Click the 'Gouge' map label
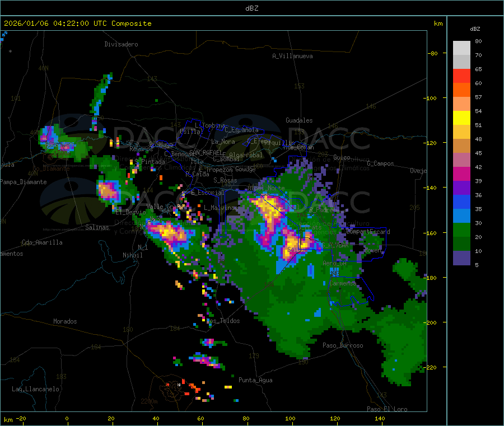 pyautogui.click(x=246, y=169)
